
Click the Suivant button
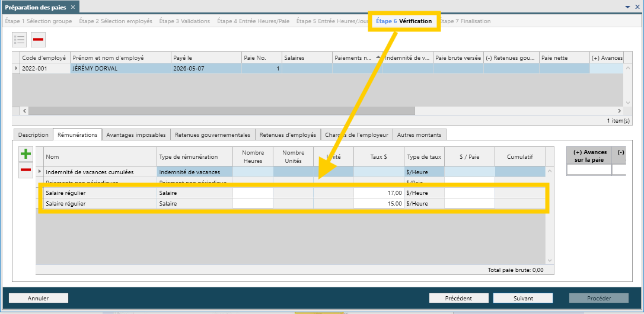[x=523, y=299]
